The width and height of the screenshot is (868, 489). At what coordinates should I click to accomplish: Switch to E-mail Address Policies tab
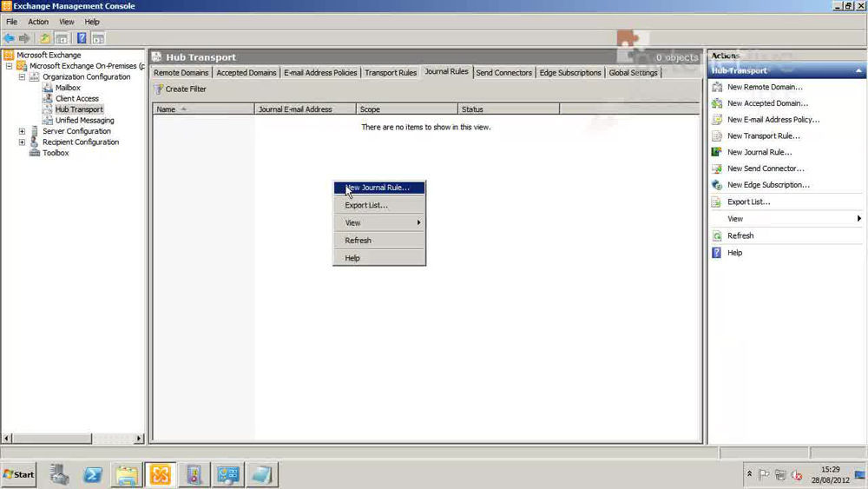pyautogui.click(x=320, y=73)
